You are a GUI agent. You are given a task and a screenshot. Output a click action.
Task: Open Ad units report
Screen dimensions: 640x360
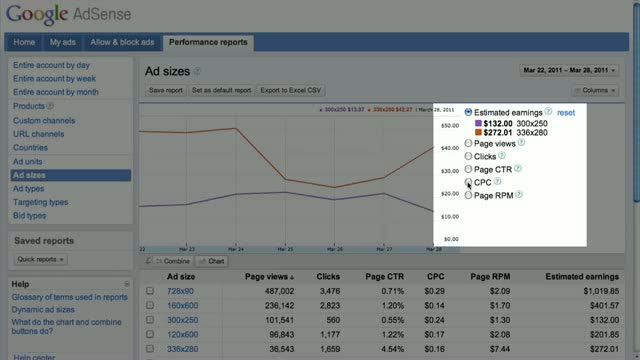[x=27, y=162]
